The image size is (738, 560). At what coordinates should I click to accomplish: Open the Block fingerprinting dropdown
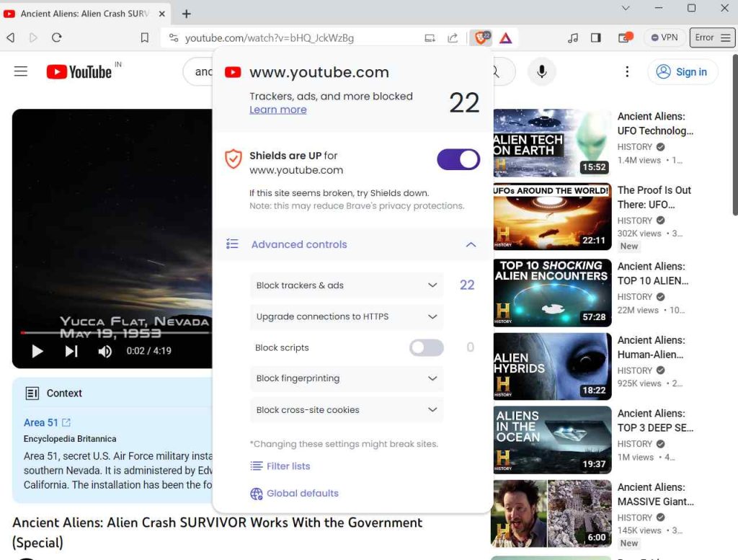tap(347, 378)
